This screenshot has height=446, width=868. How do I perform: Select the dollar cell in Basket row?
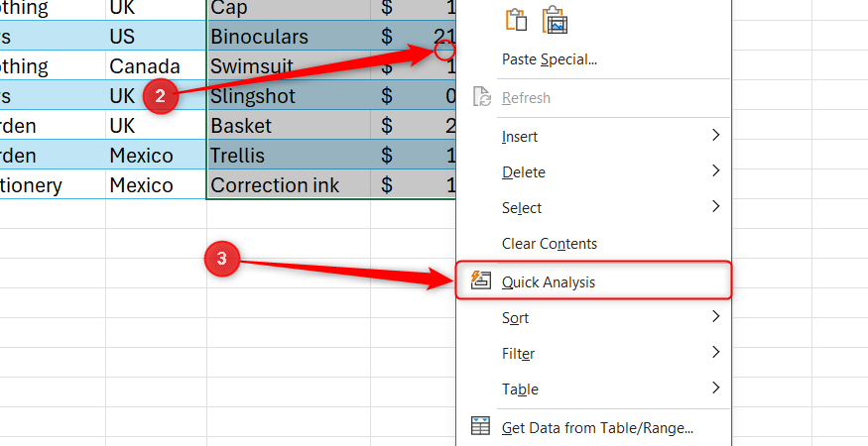click(413, 126)
